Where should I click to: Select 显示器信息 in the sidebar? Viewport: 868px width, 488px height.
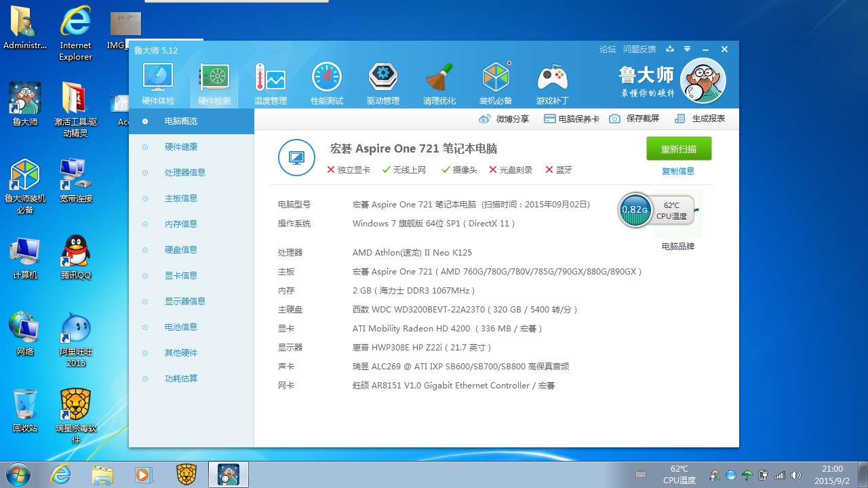191,302
